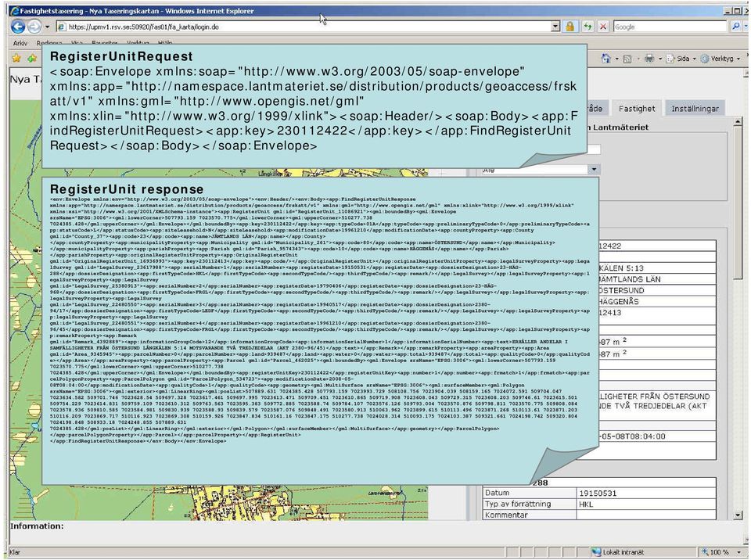Click the panel scrollbar down arrow
Screen dimensions: 751x560
click(738, 515)
